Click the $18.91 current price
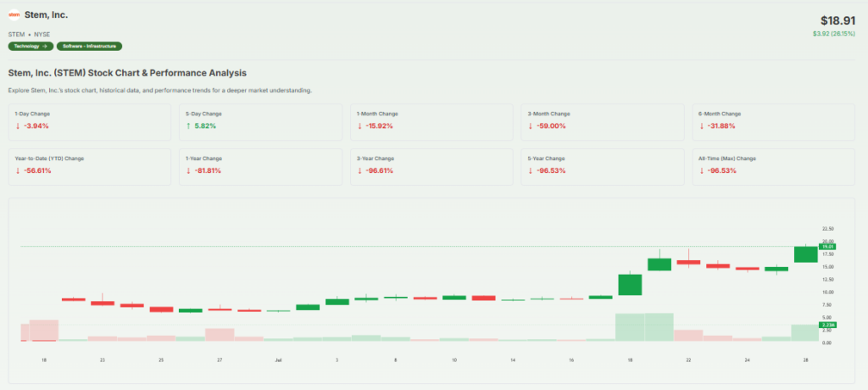868x390 pixels. [837, 20]
